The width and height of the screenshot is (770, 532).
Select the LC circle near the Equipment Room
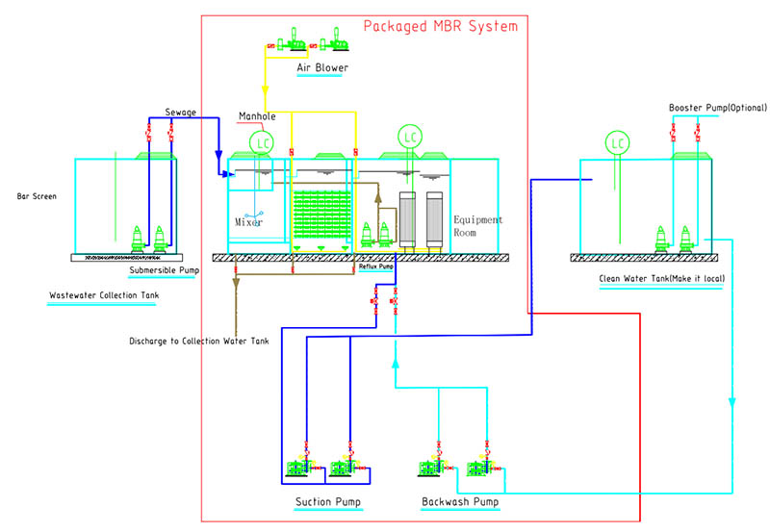(411, 137)
